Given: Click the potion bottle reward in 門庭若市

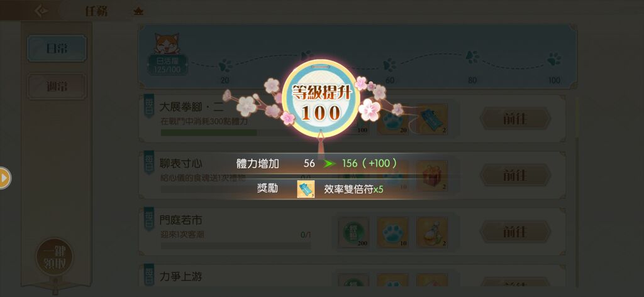Looking at the screenshot, I should (x=432, y=232).
